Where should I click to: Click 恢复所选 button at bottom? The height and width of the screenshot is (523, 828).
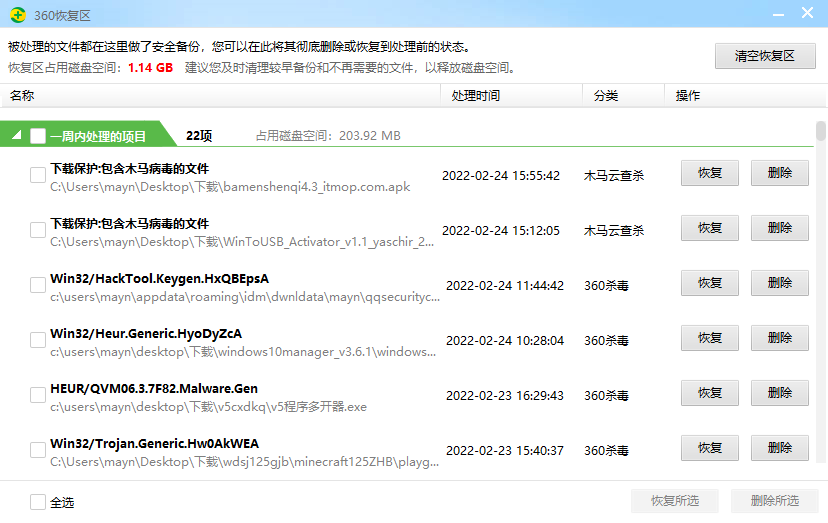[675, 501]
